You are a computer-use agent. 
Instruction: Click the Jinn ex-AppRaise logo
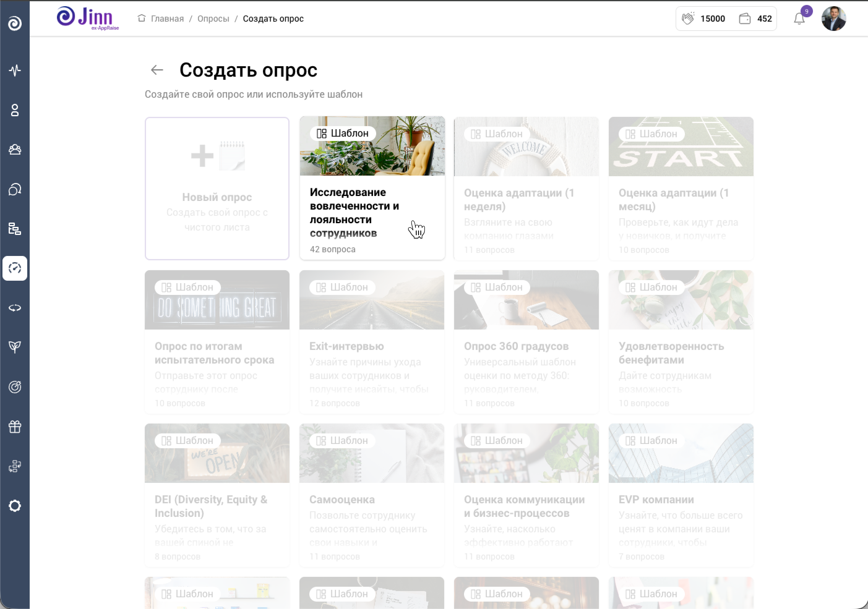click(88, 18)
